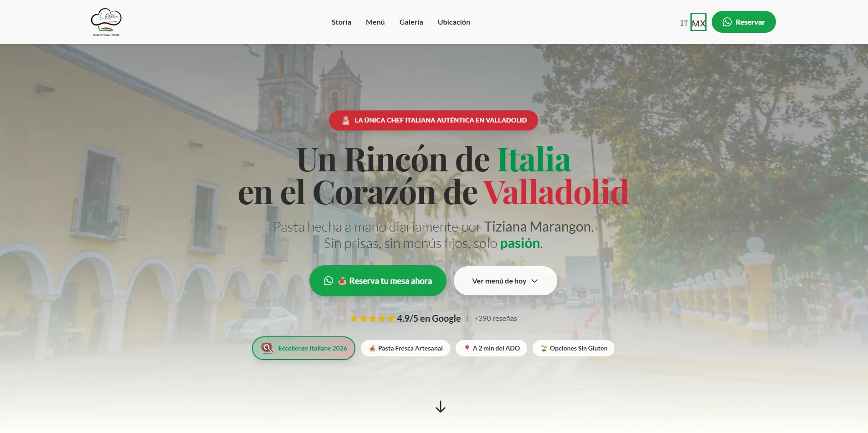Image resolution: width=868 pixels, height=433 pixels.
Task: Click the five gold rating stars
Action: tap(372, 319)
